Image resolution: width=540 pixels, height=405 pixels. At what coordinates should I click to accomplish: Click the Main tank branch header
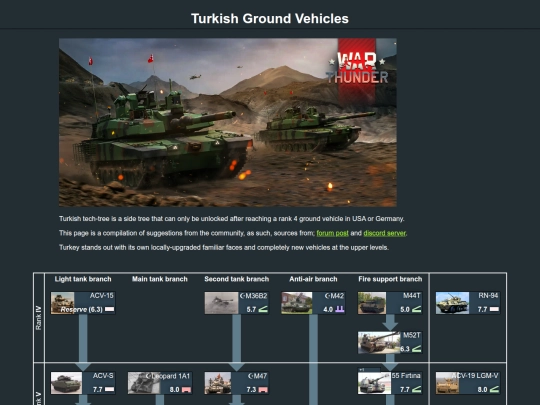tap(160, 279)
